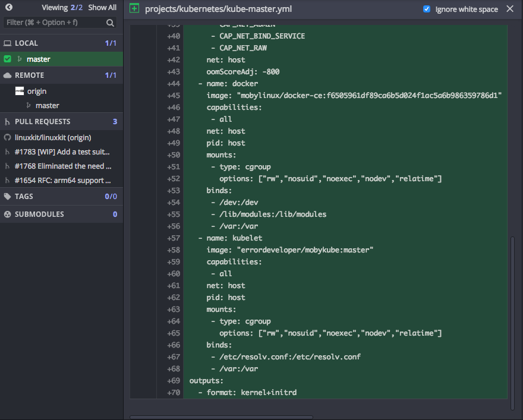This screenshot has height=420, width=523.
Task: Click the origin remote avatar icon
Action: (19, 91)
